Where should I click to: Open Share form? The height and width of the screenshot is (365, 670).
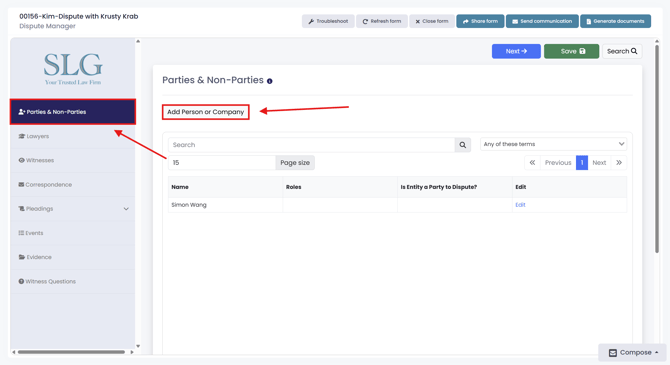coord(480,21)
